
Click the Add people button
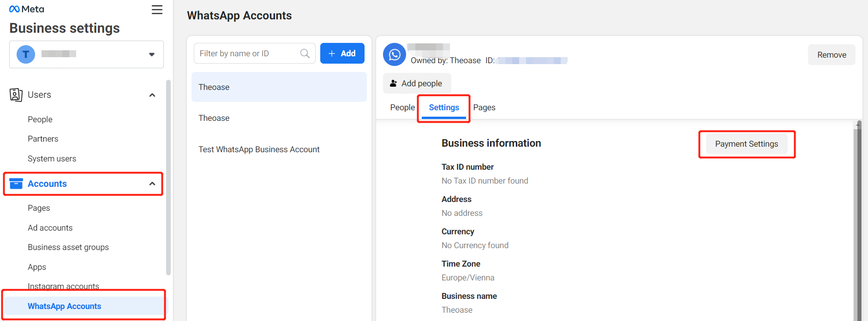click(416, 83)
